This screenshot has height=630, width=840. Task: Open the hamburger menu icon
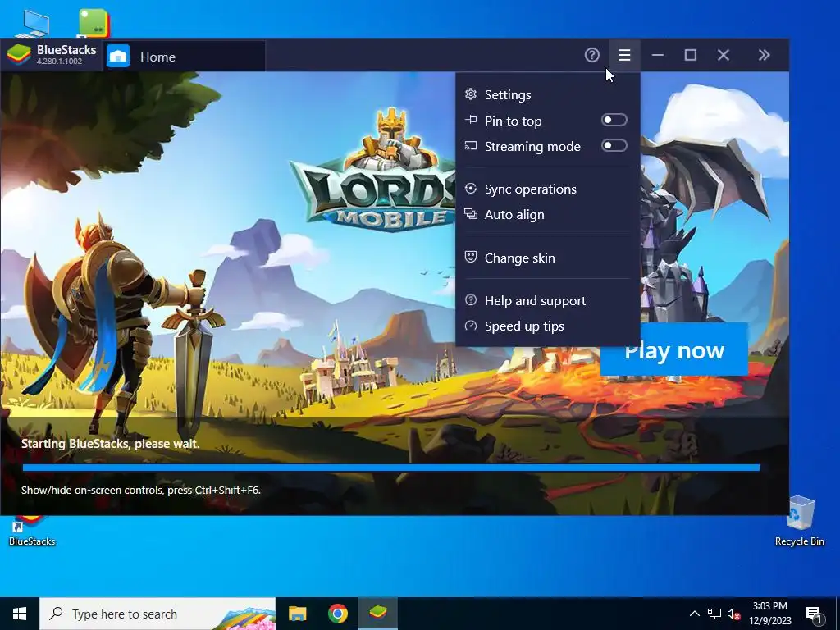624,55
